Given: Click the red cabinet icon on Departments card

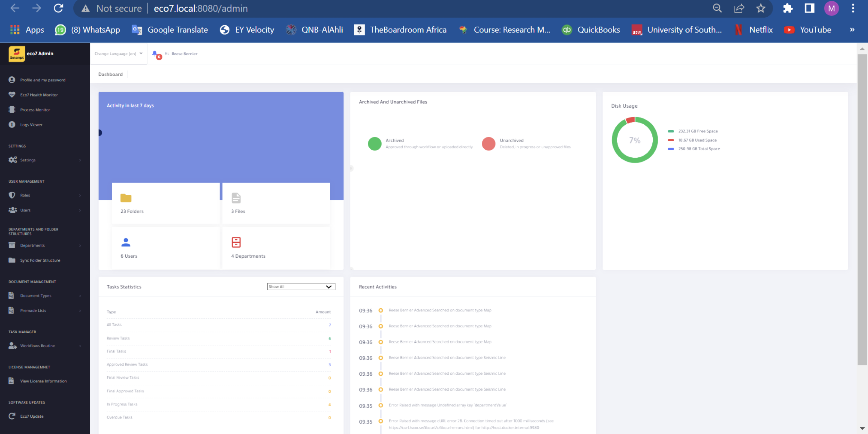Looking at the screenshot, I should click(236, 242).
